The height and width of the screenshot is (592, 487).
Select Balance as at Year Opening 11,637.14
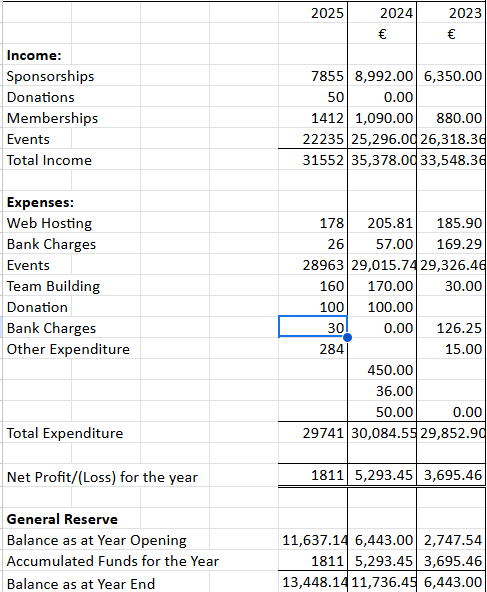pyautogui.click(x=313, y=540)
